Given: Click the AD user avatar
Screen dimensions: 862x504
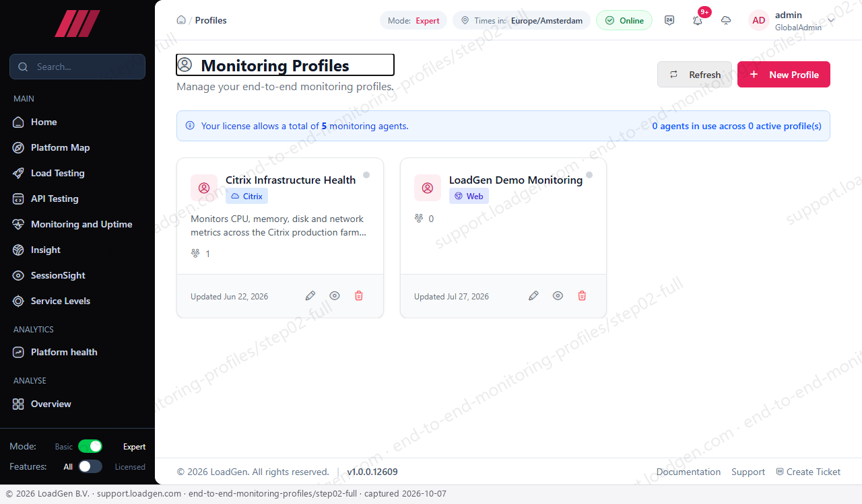Looking at the screenshot, I should coord(759,20).
